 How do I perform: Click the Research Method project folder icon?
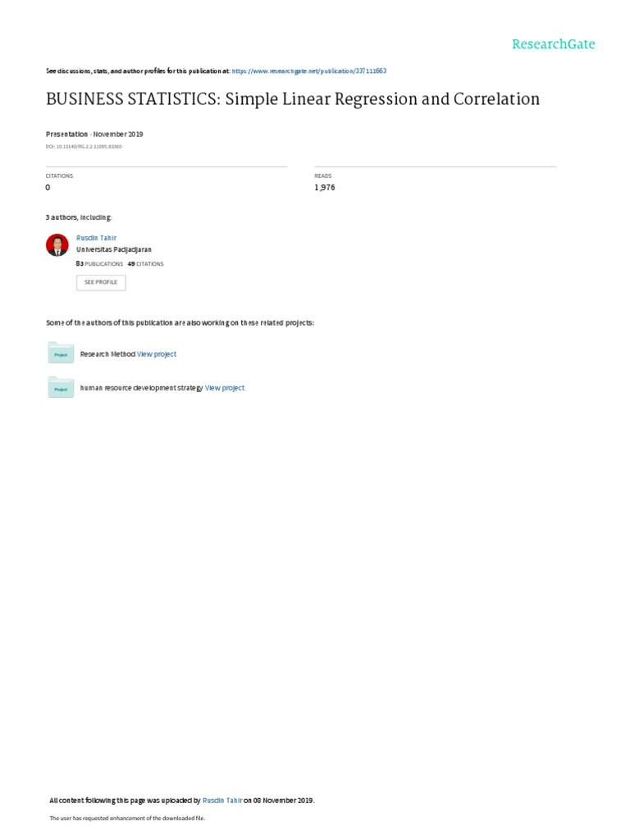pyautogui.click(x=61, y=353)
